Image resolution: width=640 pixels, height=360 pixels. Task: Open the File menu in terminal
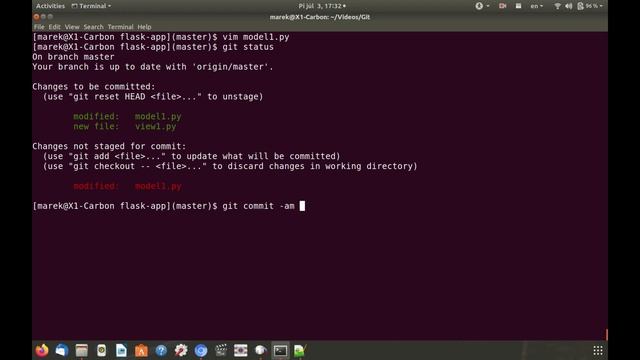point(39,27)
